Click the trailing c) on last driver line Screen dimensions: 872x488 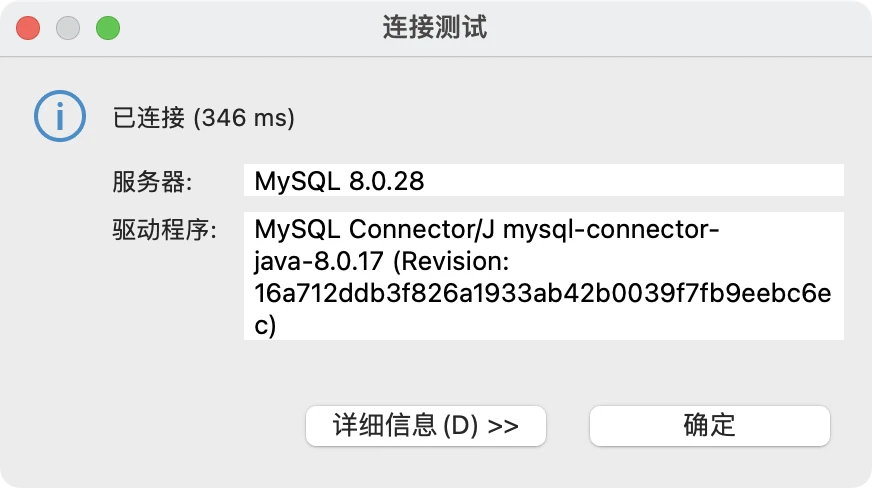pos(265,326)
